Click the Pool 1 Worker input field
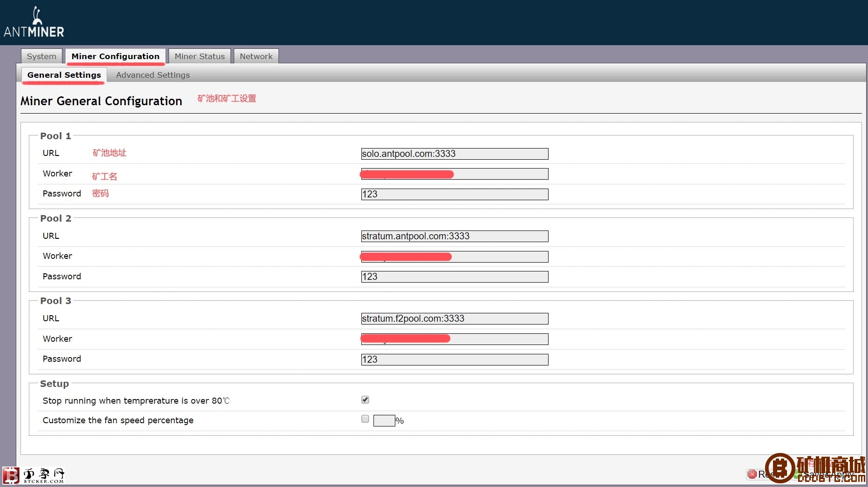This screenshot has height=487, width=868. pyautogui.click(x=454, y=174)
